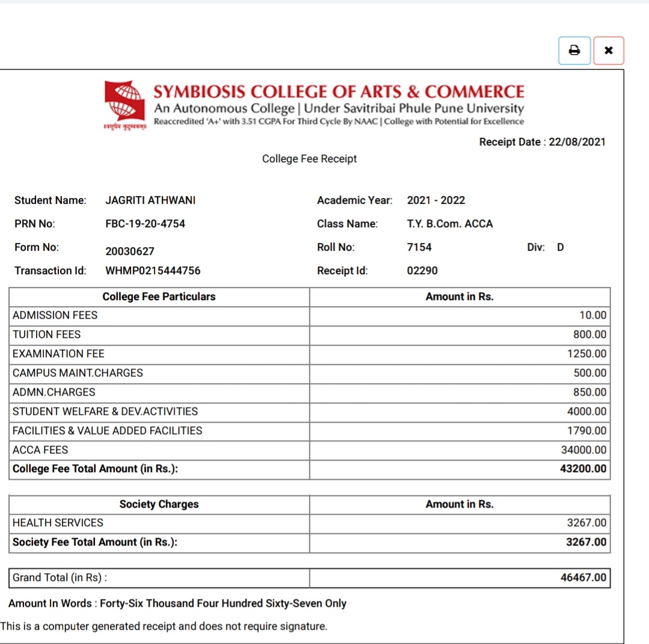This screenshot has height=644, width=649.
Task: Select class name T.Y. B.Com. ACCA
Action: coord(449,224)
